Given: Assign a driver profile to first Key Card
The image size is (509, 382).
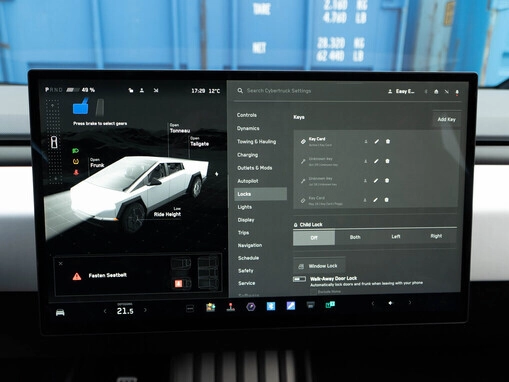Looking at the screenshot, I should tap(366, 142).
